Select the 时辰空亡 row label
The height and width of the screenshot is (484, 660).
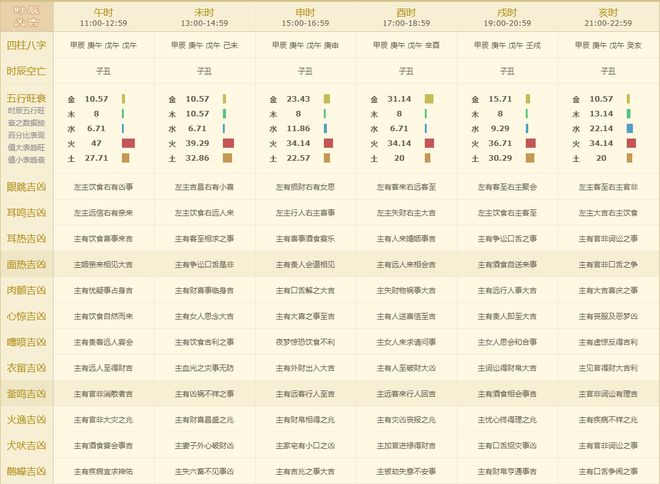pyautogui.click(x=27, y=71)
